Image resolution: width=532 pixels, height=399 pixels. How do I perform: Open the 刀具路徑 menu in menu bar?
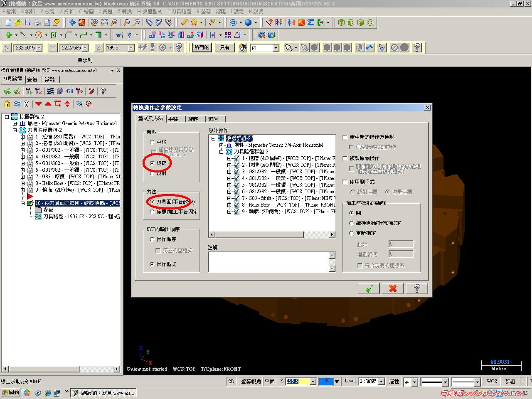(180, 12)
